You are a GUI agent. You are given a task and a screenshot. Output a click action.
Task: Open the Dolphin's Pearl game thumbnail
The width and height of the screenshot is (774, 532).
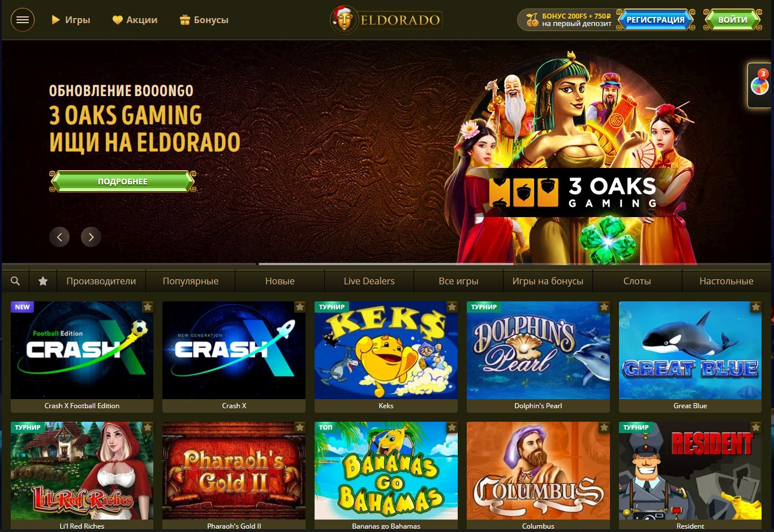click(538, 350)
